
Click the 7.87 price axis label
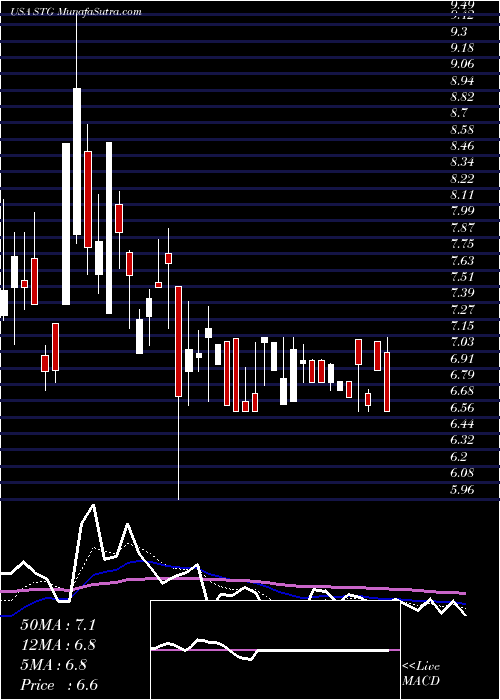pyautogui.click(x=462, y=228)
